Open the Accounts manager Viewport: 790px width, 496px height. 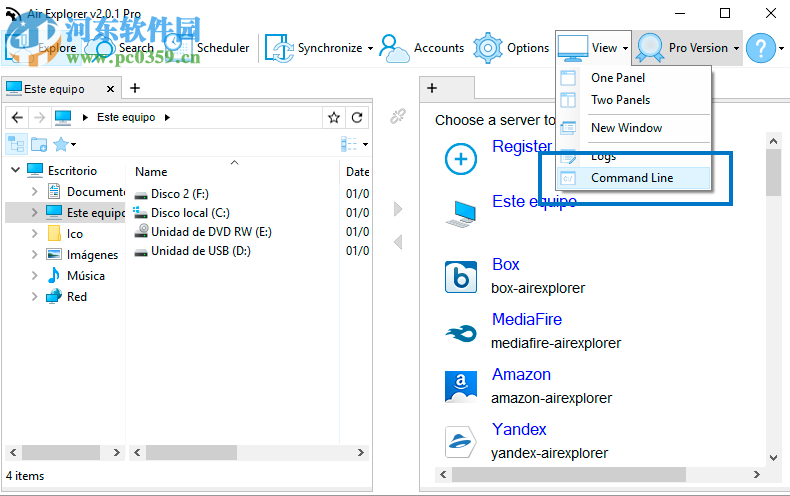coord(423,47)
